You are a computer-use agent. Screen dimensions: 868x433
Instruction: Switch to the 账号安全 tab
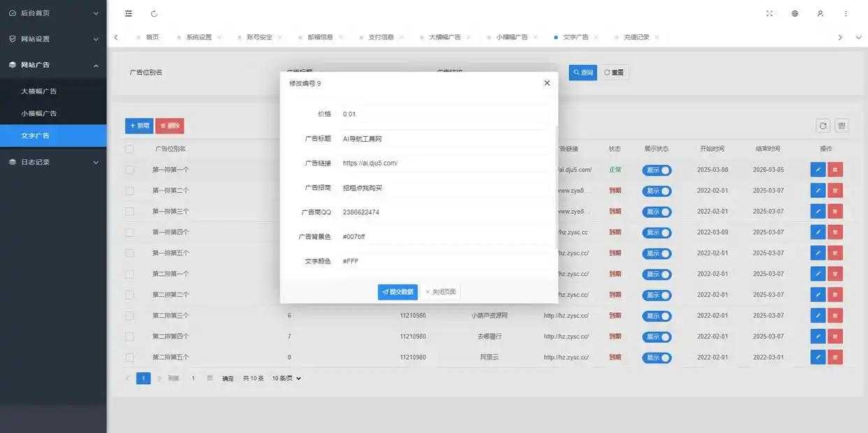[x=259, y=38]
